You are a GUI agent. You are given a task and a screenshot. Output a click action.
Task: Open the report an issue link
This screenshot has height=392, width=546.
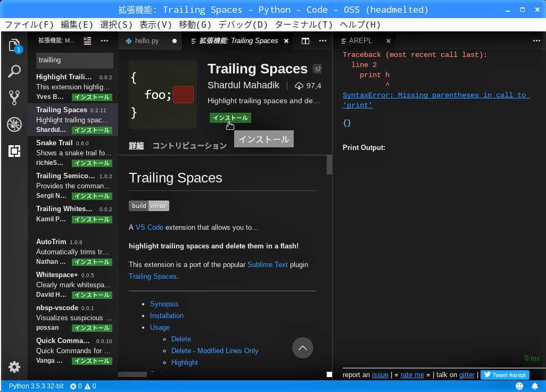[x=380, y=375]
